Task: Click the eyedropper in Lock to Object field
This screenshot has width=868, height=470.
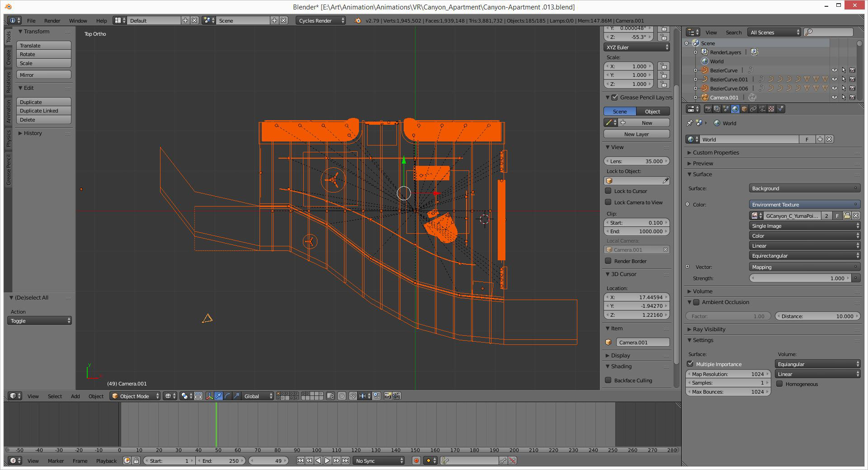Action: click(665, 181)
